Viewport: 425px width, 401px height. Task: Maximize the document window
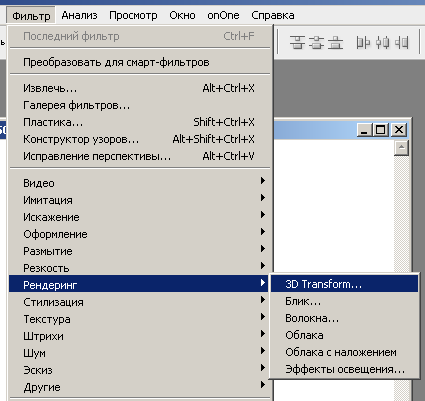pyautogui.click(x=381, y=129)
